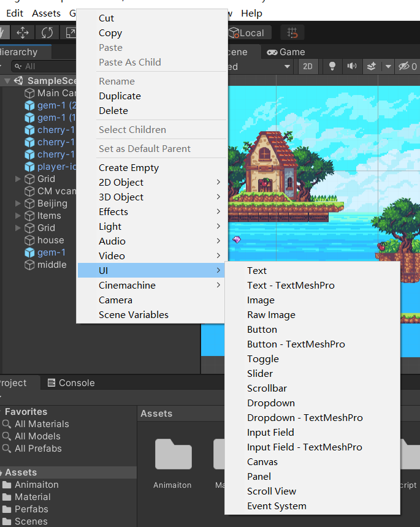Image resolution: width=420 pixels, height=527 pixels.
Task: Toggle scene lighting bulb icon
Action: [x=332, y=66]
